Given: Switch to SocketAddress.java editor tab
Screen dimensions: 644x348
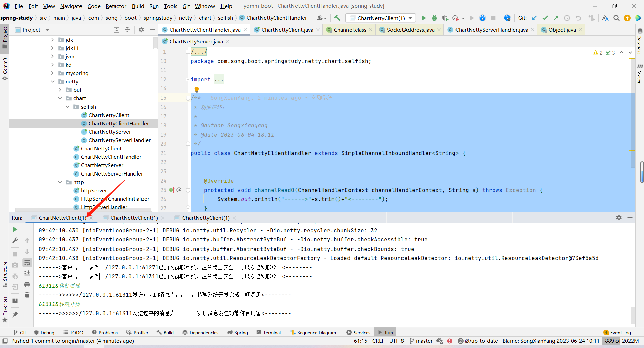Looking at the screenshot, I should click(411, 30).
